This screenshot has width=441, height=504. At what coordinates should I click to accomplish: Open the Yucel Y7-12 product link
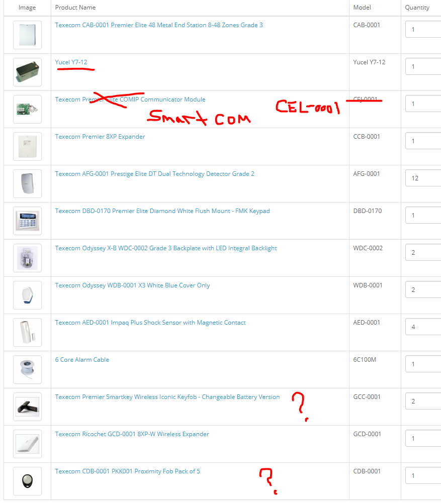point(71,62)
